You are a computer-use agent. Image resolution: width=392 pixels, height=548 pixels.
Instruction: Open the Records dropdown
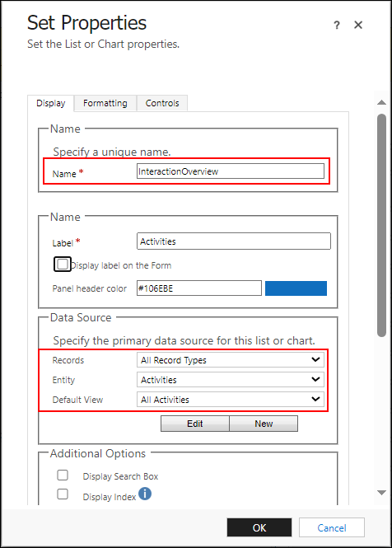(231, 360)
